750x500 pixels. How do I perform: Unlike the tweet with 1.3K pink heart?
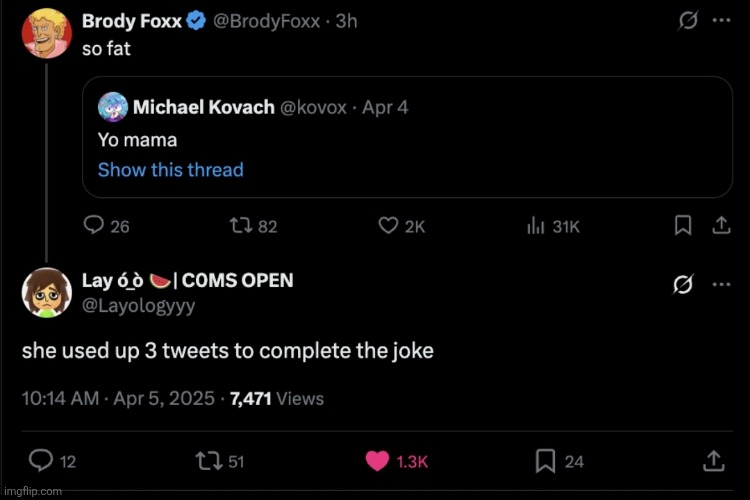pos(377,460)
